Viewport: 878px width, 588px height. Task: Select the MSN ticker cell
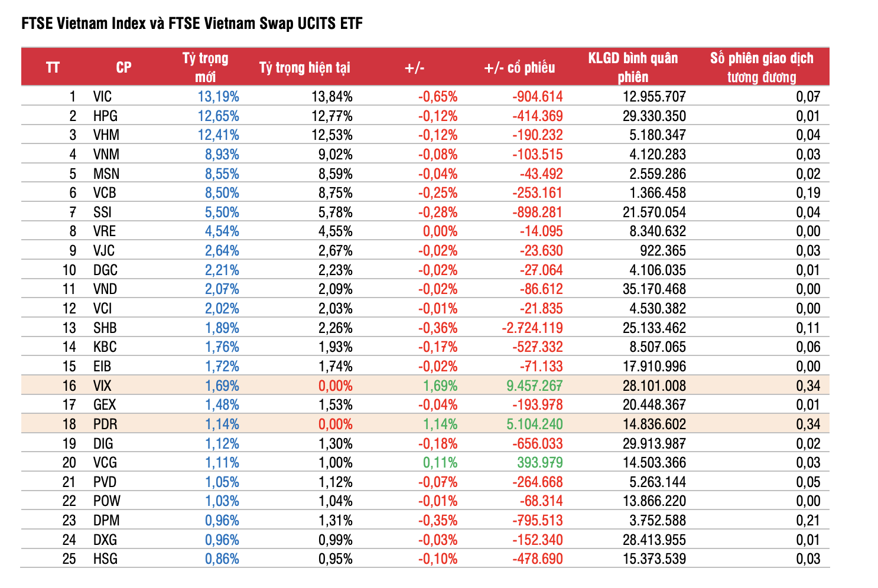tap(106, 174)
